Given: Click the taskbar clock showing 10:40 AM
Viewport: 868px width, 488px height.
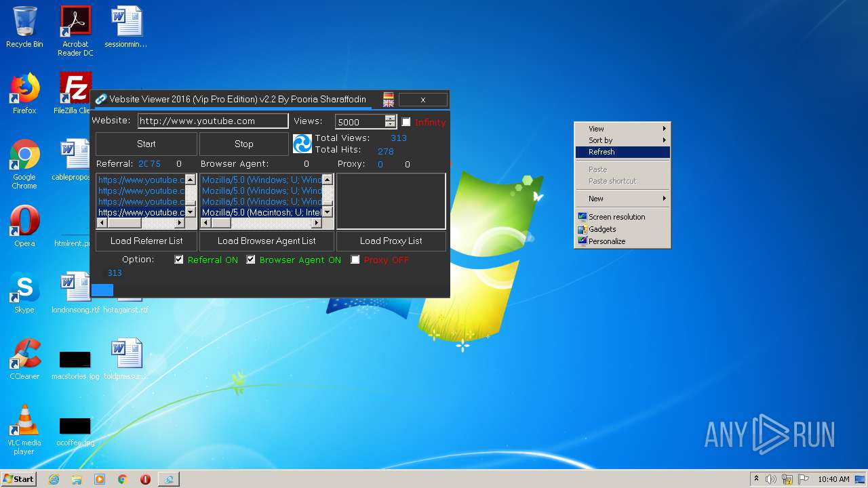Looking at the screenshot, I should tap(833, 479).
